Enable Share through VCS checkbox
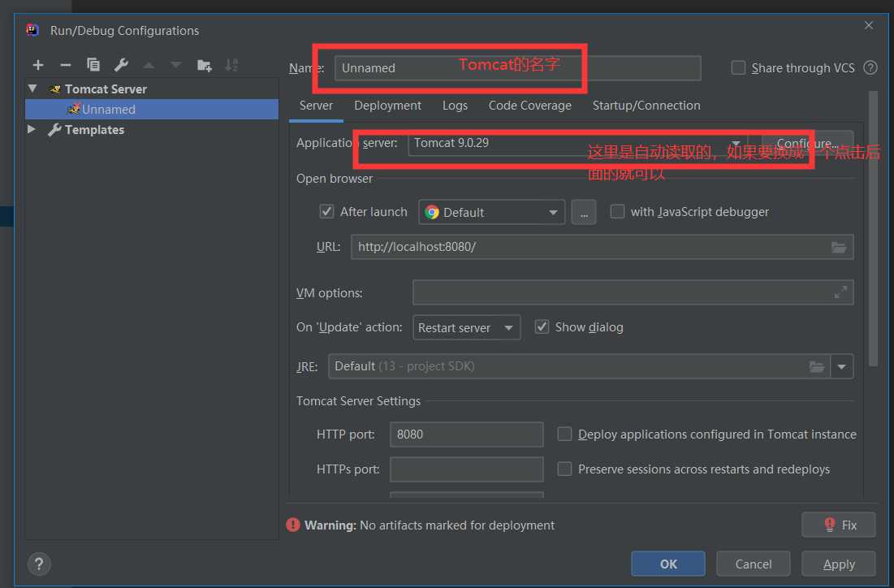Image resolution: width=894 pixels, height=588 pixels. (x=738, y=68)
